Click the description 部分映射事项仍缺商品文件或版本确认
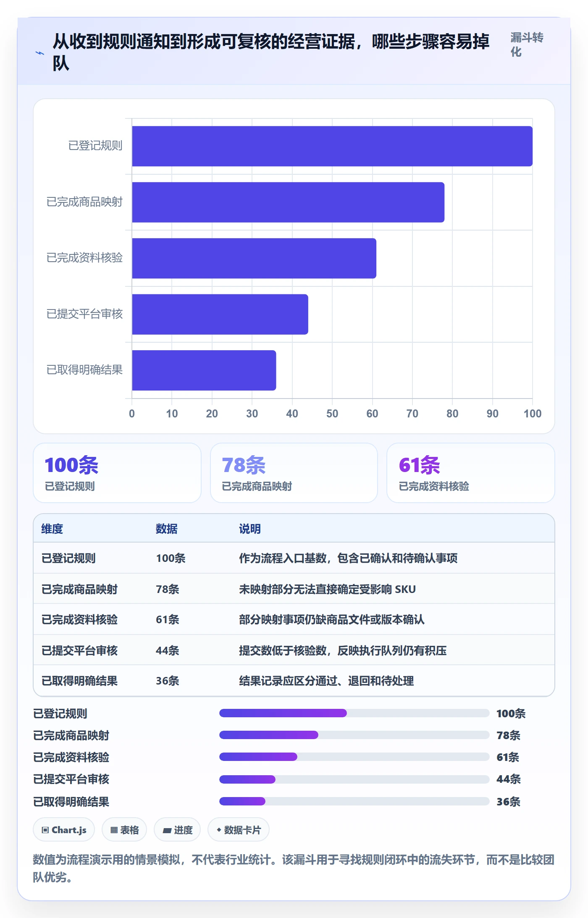 pyautogui.click(x=332, y=619)
